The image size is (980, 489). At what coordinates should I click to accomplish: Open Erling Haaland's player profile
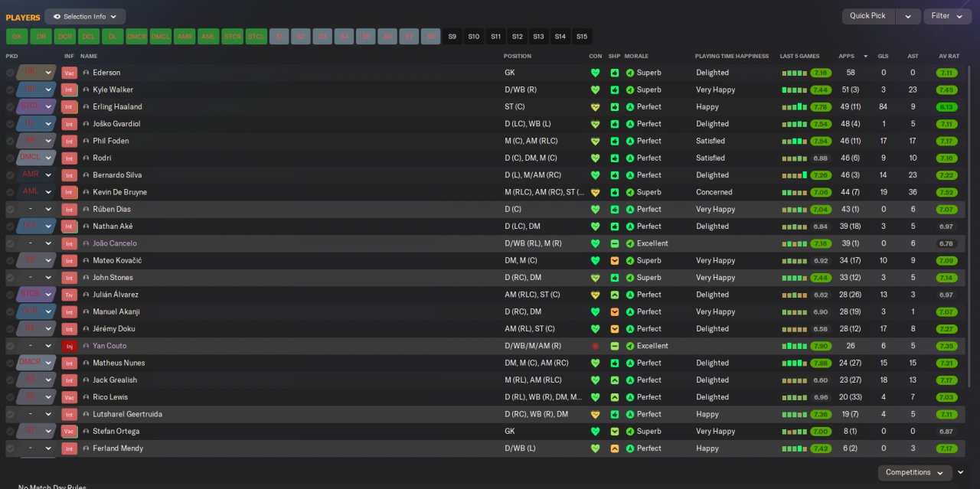(x=117, y=107)
